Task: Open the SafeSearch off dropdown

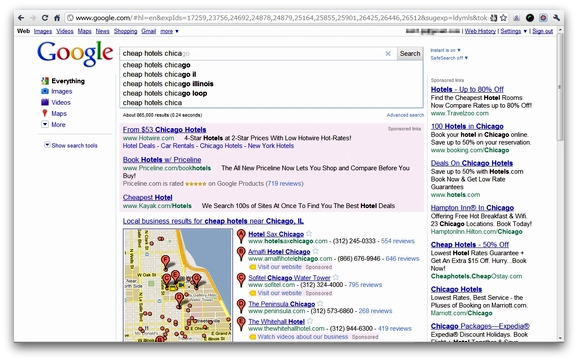Action: [449, 58]
